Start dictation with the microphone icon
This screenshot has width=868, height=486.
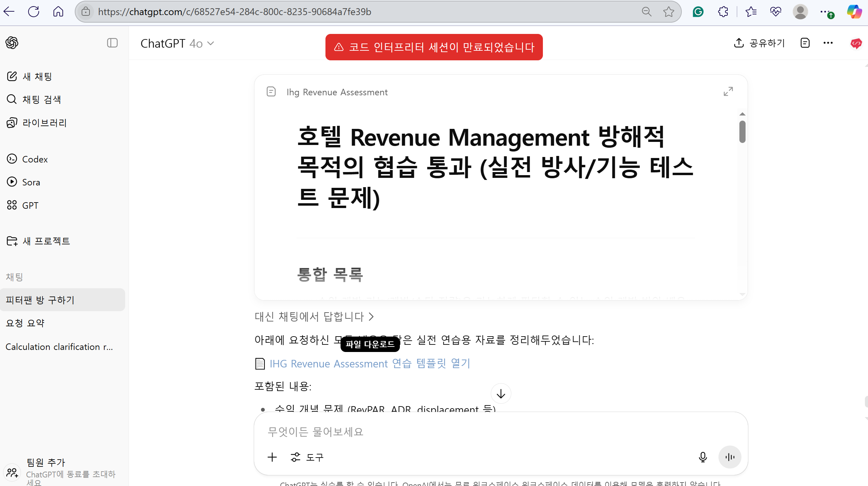point(703,457)
